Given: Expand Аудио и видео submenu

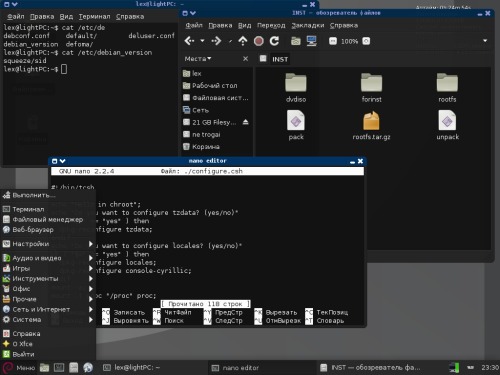Looking at the screenshot, I should click(48, 258).
